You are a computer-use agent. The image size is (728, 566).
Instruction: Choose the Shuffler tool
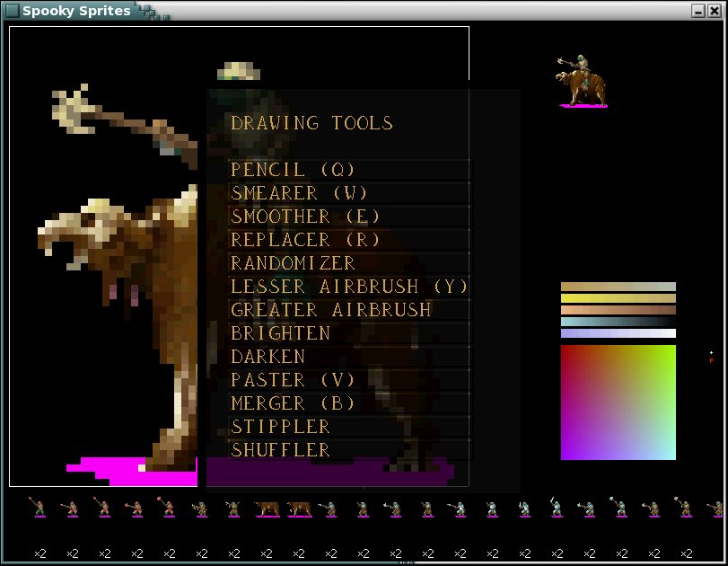pos(281,450)
